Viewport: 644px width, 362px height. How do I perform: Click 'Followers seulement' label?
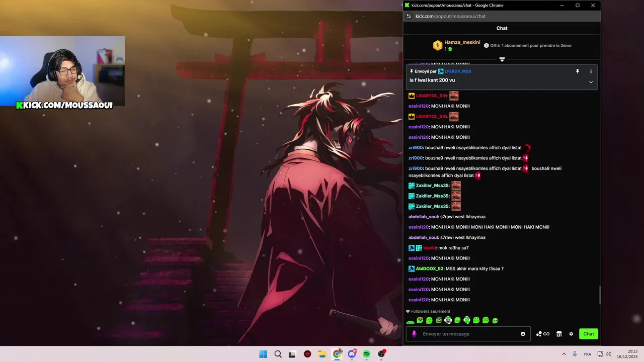(431, 311)
